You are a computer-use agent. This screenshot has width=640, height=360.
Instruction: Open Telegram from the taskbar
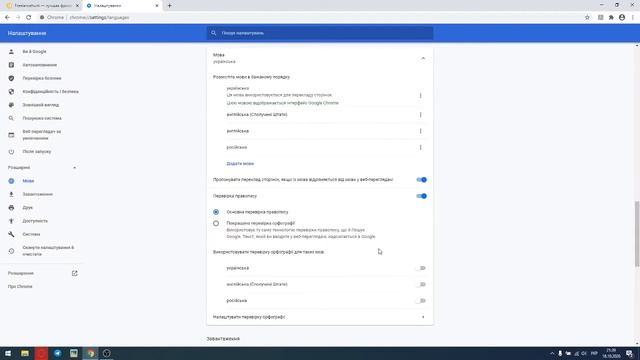58,353
